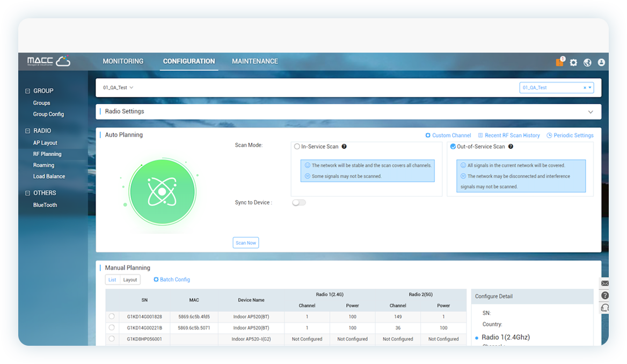The image size is (627, 364).
Task: Collapse the OTHERS sidebar section
Action: click(x=27, y=193)
